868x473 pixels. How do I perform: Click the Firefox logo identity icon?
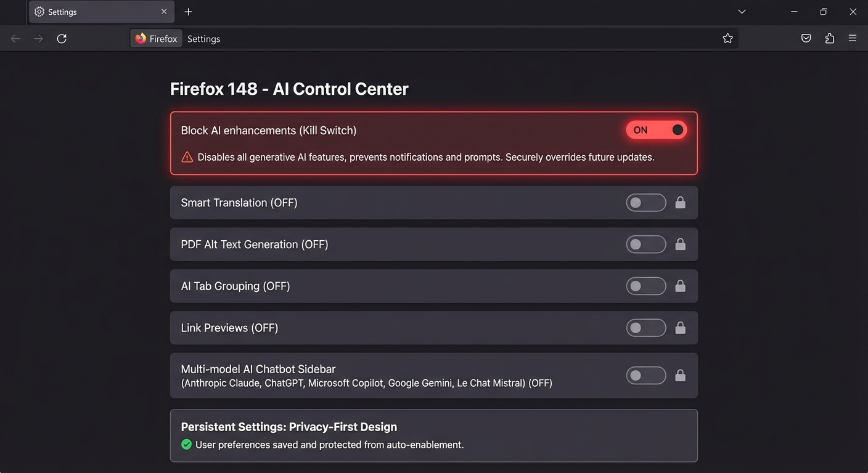pos(141,39)
